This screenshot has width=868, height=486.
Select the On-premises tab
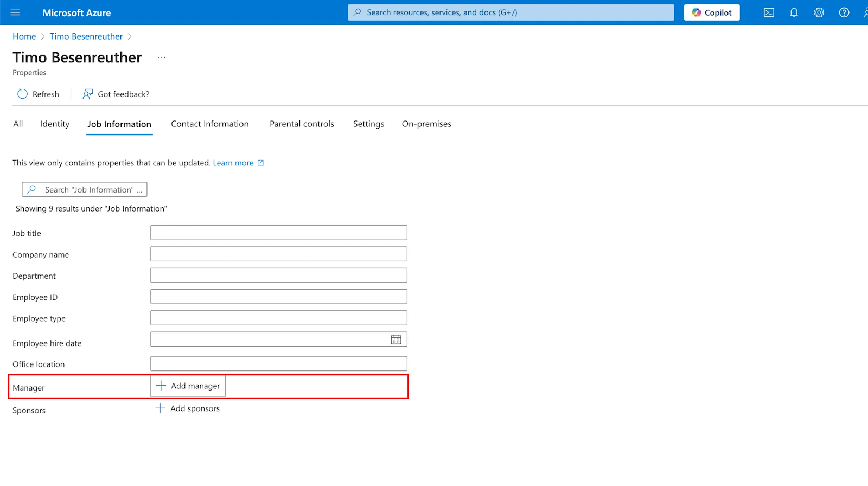tap(426, 124)
